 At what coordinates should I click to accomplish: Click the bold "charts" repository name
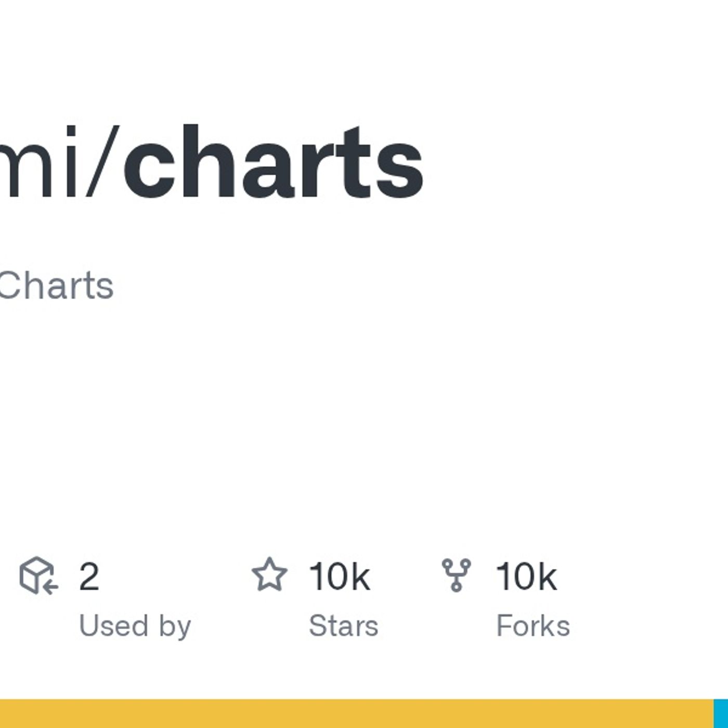[273, 162]
